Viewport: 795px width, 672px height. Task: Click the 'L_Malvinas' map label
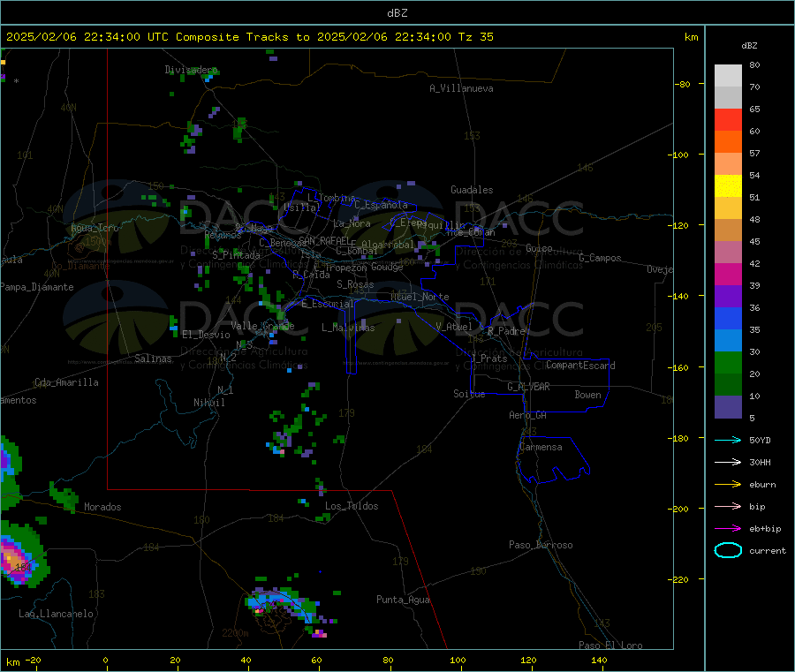(x=348, y=328)
